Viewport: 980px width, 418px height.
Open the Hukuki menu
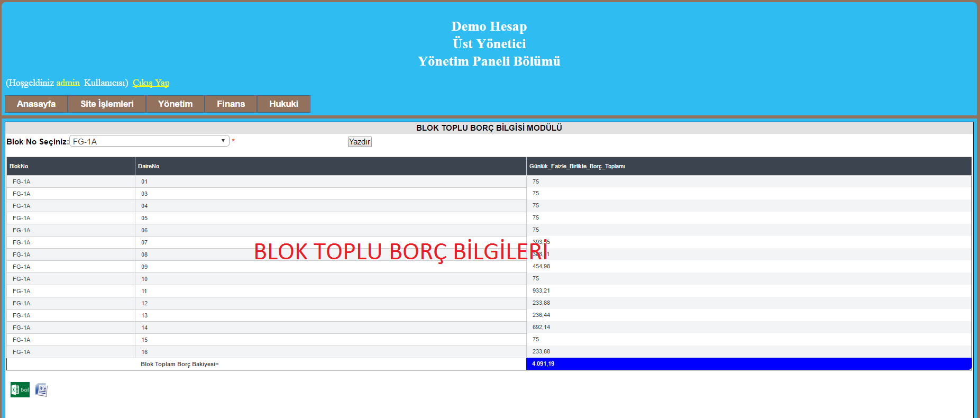pos(283,104)
